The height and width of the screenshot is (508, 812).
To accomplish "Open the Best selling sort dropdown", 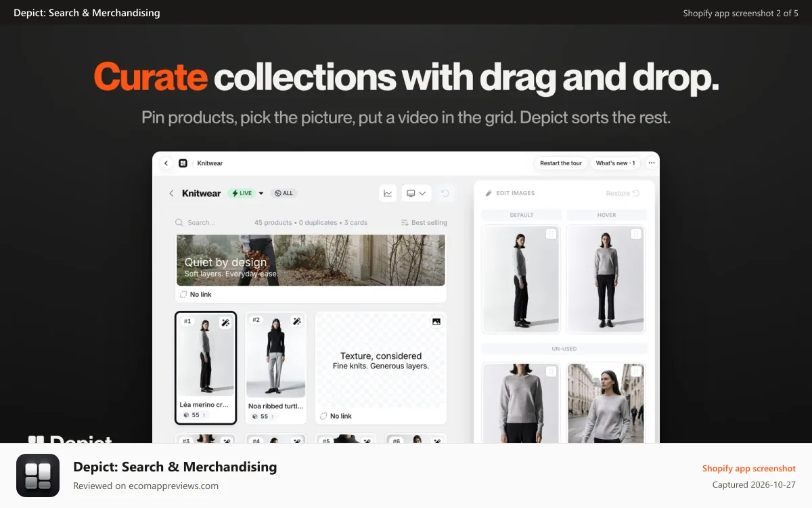I will click(424, 222).
